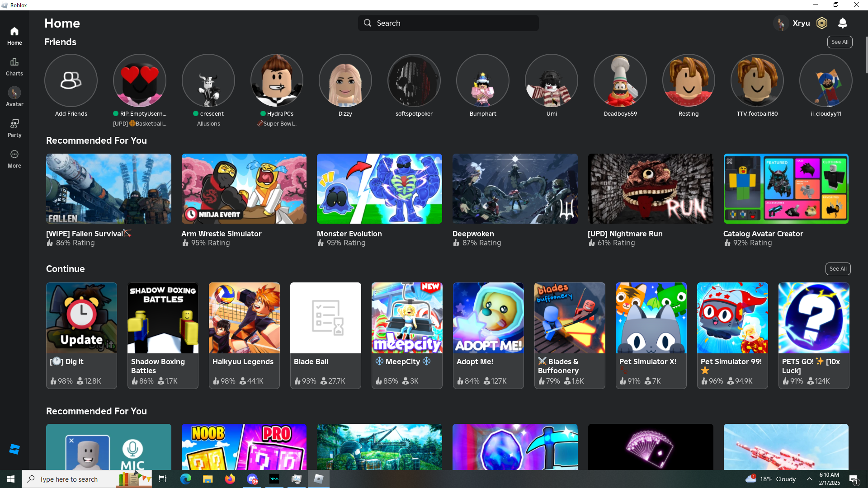Open friend HydraPCs profile
This screenshot has height=488, width=868.
click(277, 81)
